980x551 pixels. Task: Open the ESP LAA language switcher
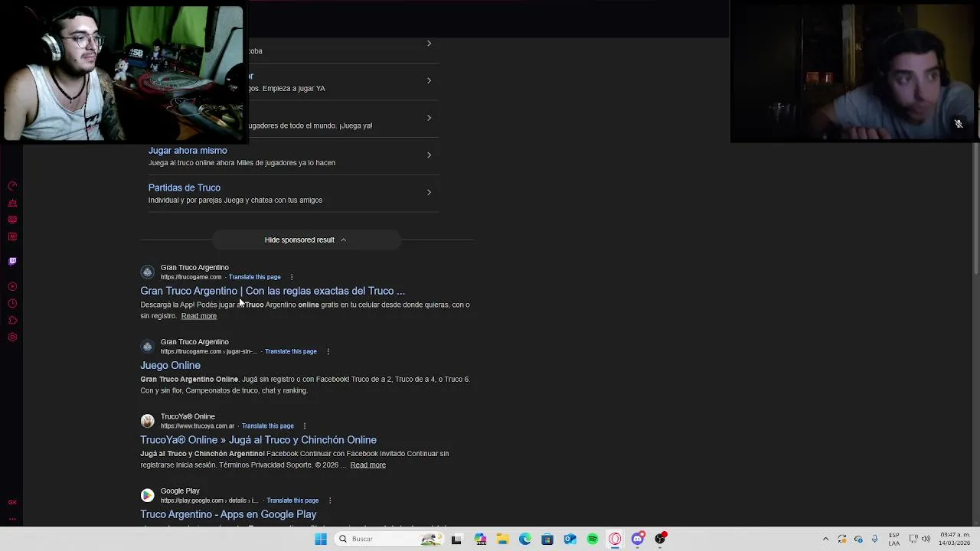894,539
